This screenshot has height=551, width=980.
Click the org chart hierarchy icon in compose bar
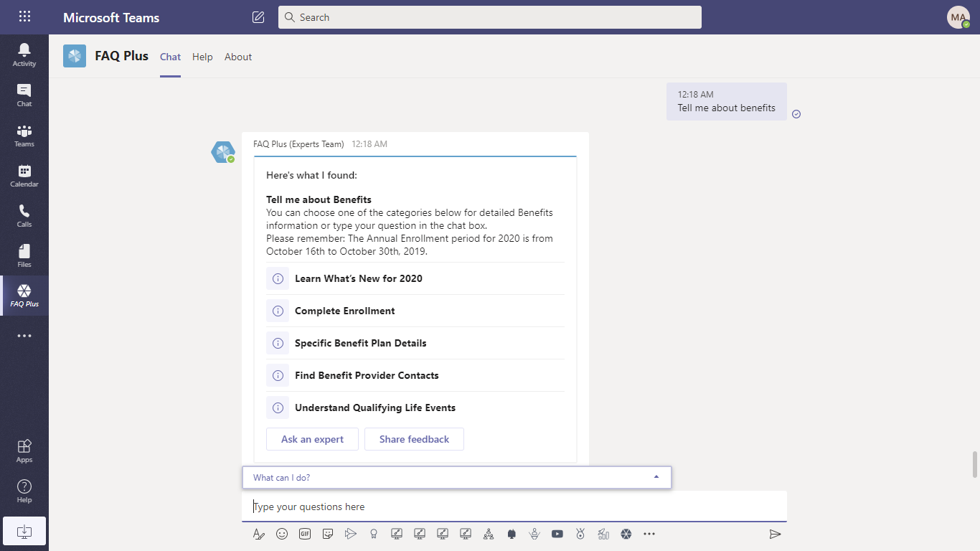pyautogui.click(x=489, y=534)
